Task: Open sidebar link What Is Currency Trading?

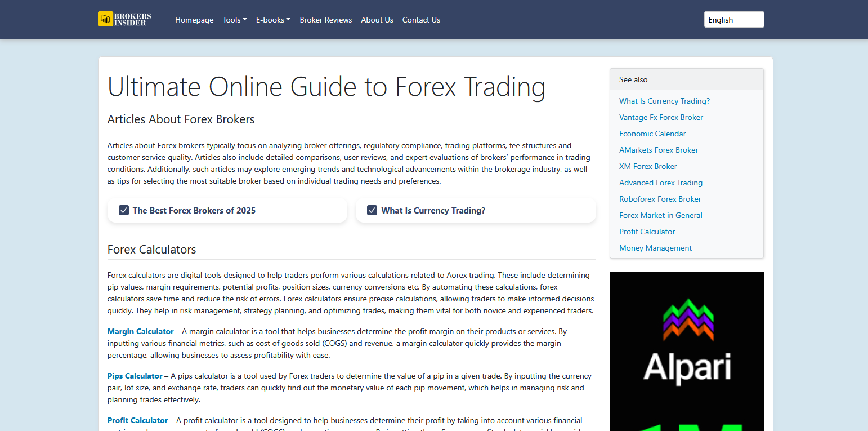Action: (x=664, y=101)
